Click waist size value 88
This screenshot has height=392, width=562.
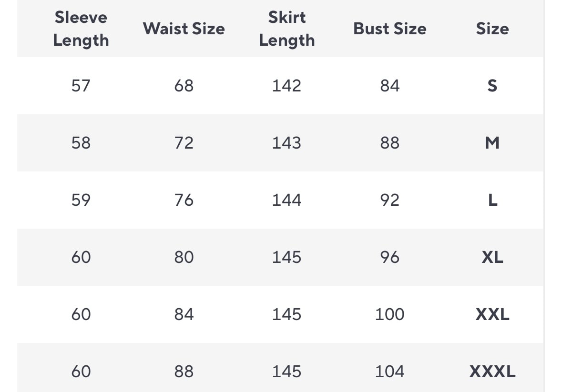pyautogui.click(x=184, y=372)
